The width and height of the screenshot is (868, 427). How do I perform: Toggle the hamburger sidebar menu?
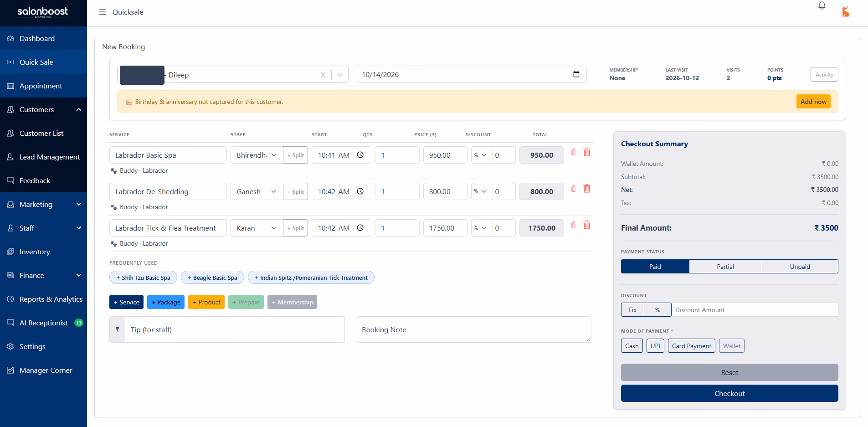coord(103,12)
